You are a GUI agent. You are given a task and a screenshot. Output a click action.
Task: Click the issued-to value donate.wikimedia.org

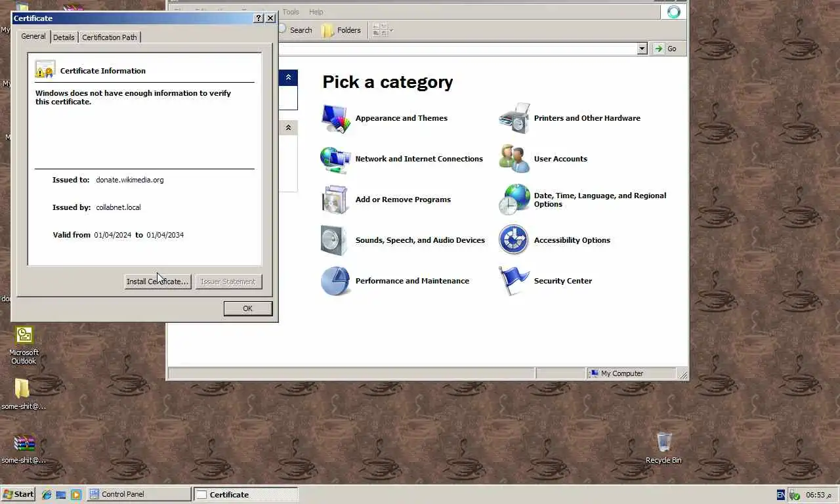[x=130, y=180]
